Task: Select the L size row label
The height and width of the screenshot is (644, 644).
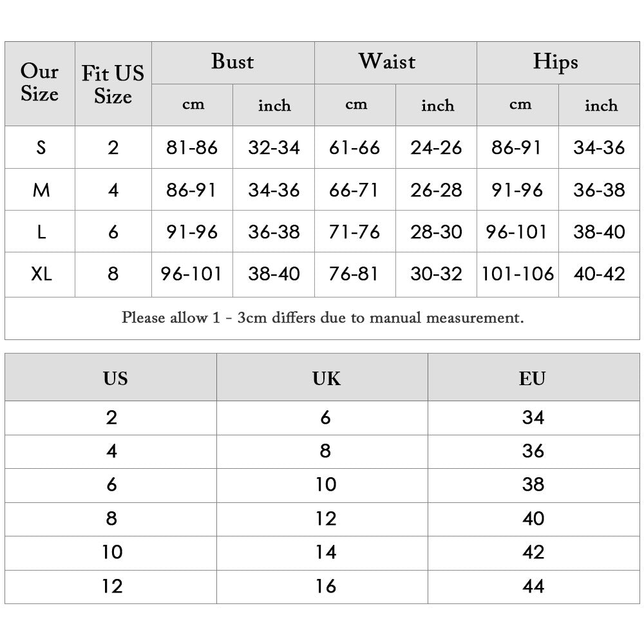Action: pos(41,232)
